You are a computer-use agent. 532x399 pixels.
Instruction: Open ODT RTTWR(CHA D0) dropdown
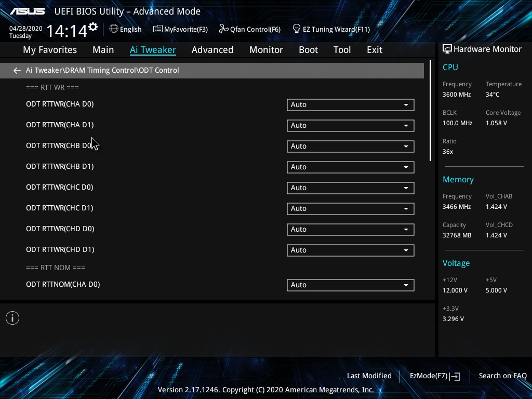tap(351, 105)
